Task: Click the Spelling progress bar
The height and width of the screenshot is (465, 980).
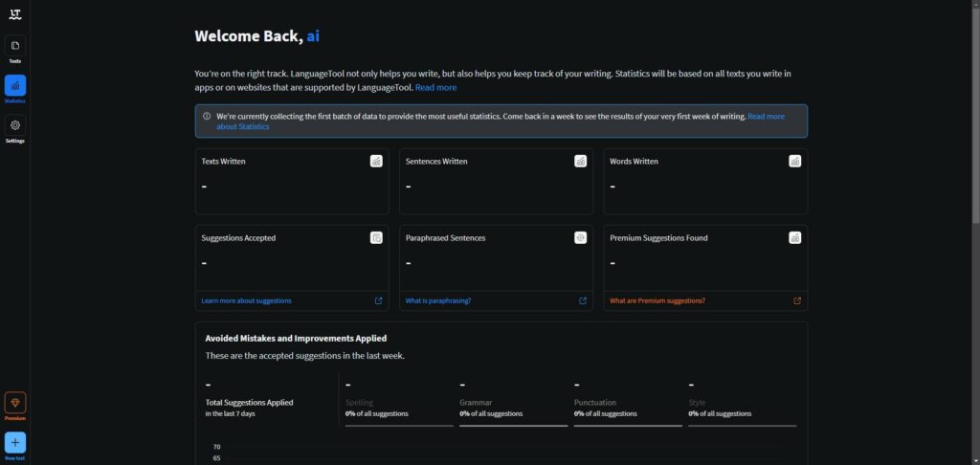Action: (x=399, y=426)
